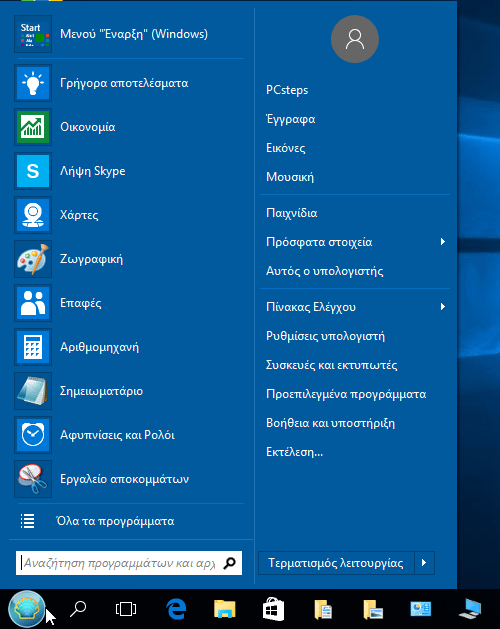Expand the Πίνακας Ελέγχου submenu arrow
Viewport: 500px width, 629px height.
[x=443, y=307]
